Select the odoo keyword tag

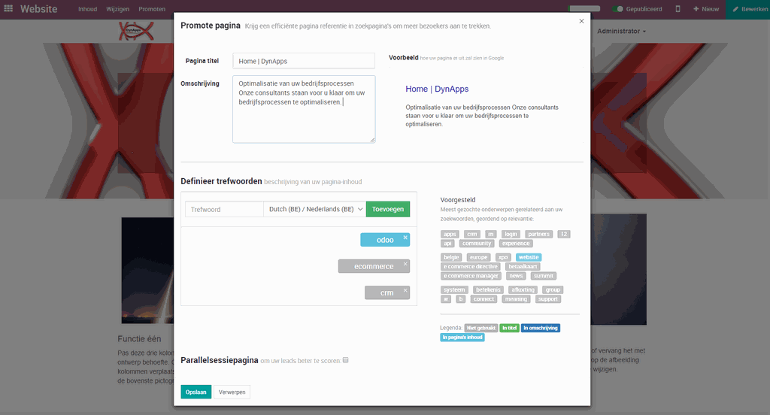coord(385,240)
